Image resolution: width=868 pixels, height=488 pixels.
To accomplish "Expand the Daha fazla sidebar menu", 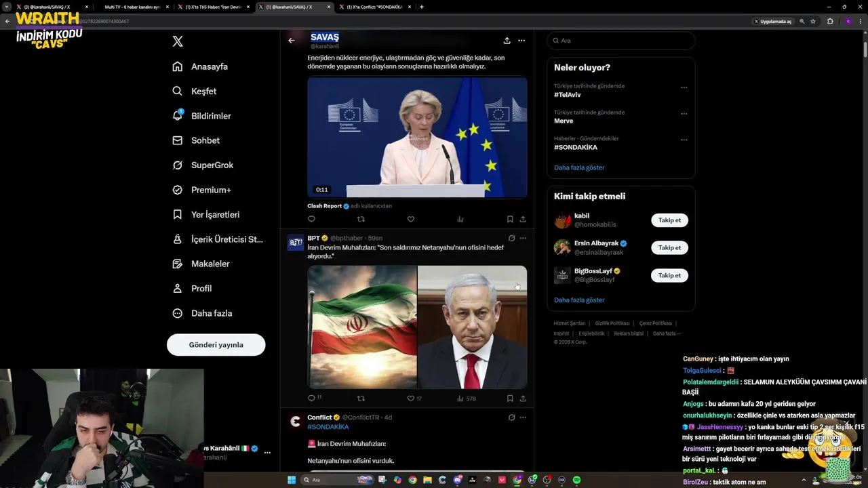I will click(x=203, y=313).
